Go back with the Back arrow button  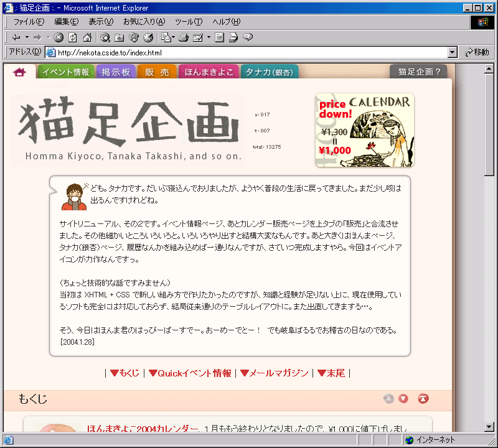(x=16, y=37)
